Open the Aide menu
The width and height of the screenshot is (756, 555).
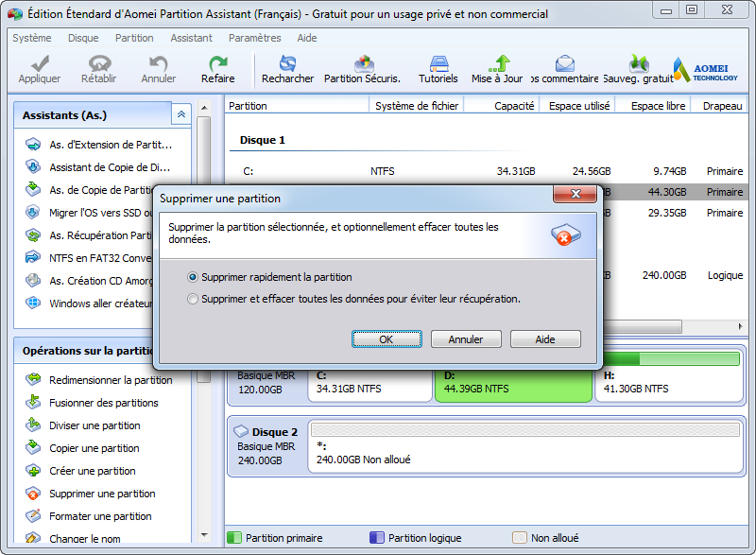[x=306, y=38]
